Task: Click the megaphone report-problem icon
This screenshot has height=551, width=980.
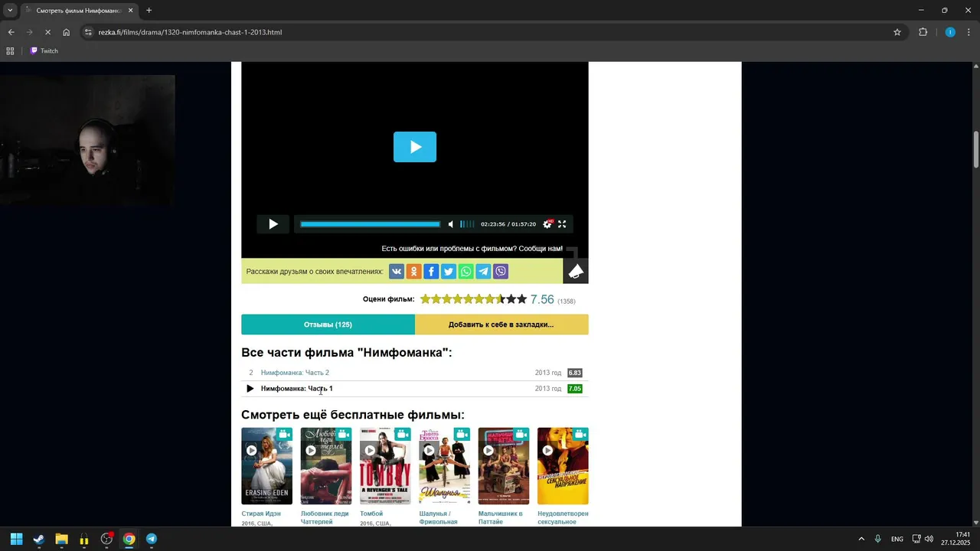Action: [x=576, y=271]
